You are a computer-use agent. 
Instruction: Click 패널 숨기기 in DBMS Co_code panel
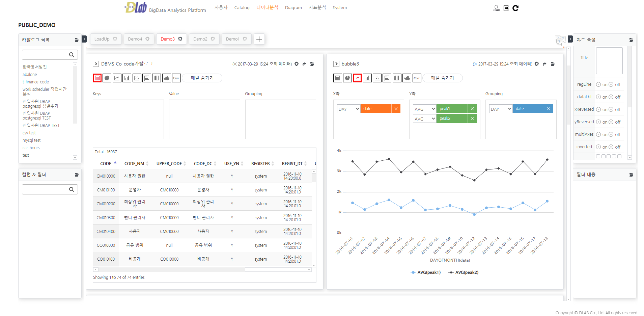point(202,78)
